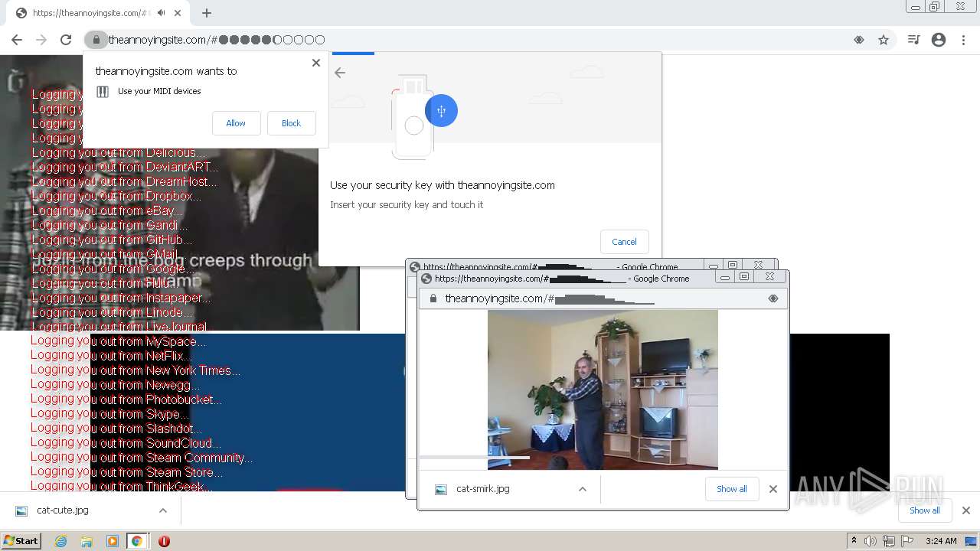Click 'Logging you out from Dropbox...' text

[116, 196]
